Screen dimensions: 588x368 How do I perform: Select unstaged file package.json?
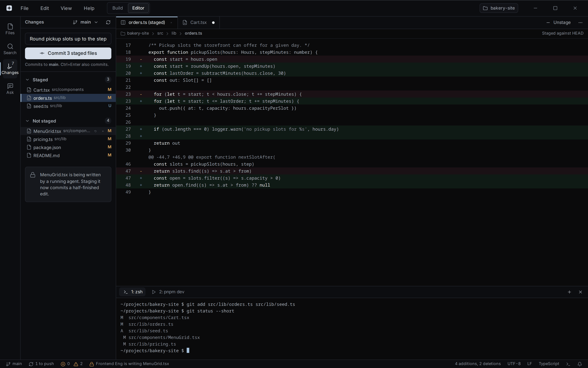(68, 147)
